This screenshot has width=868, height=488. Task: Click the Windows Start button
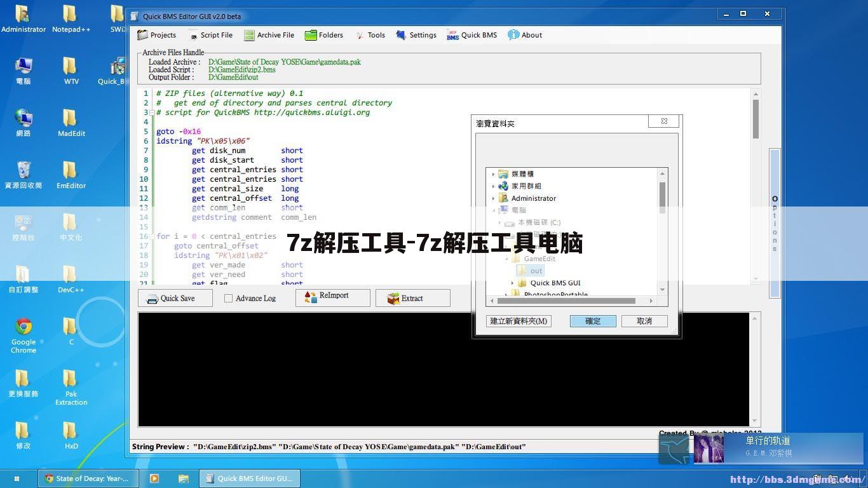[x=17, y=478]
